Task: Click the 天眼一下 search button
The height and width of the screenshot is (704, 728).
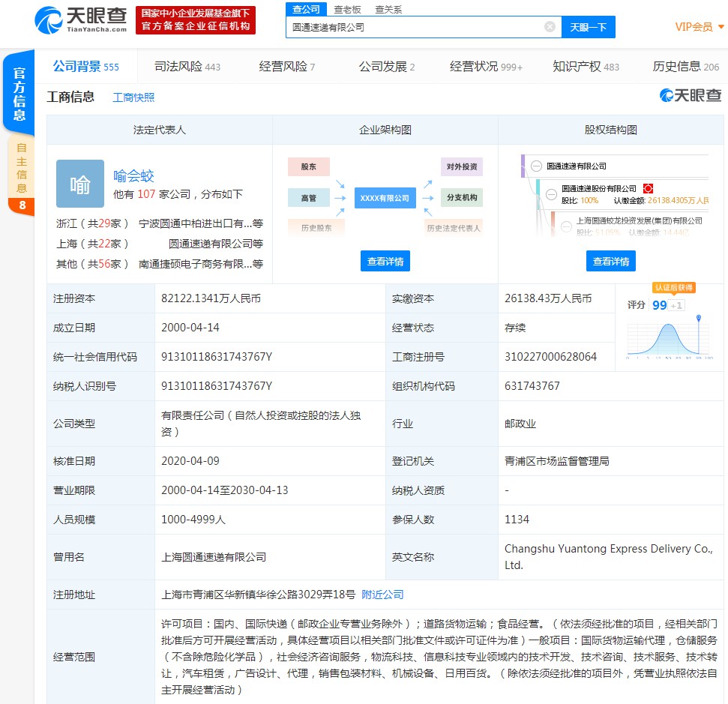Action: tap(589, 27)
